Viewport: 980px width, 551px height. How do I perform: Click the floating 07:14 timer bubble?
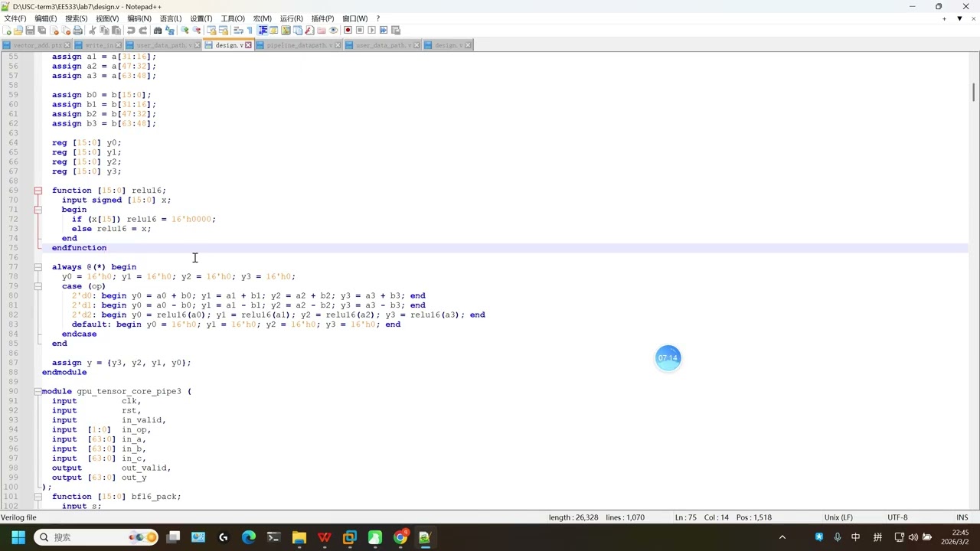668,357
